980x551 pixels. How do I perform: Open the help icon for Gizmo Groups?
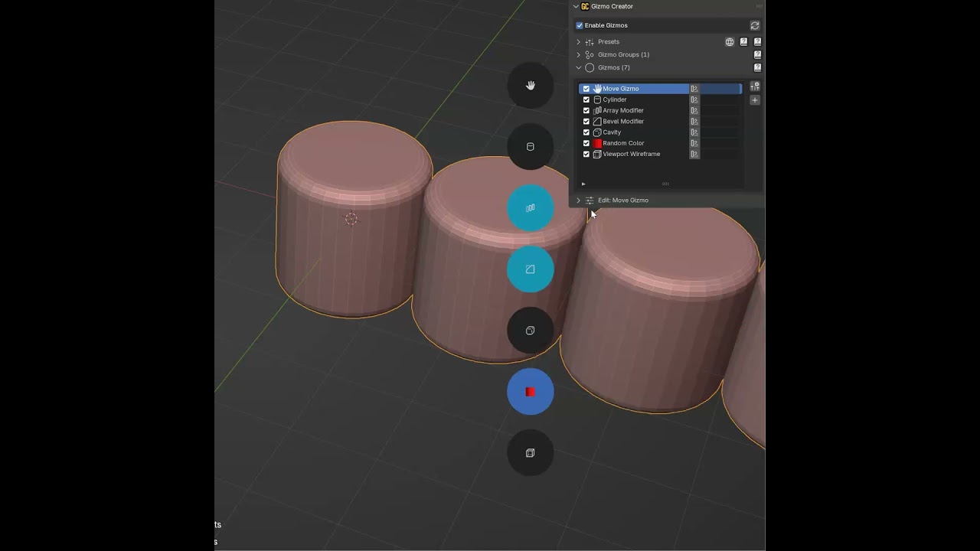[757, 54]
